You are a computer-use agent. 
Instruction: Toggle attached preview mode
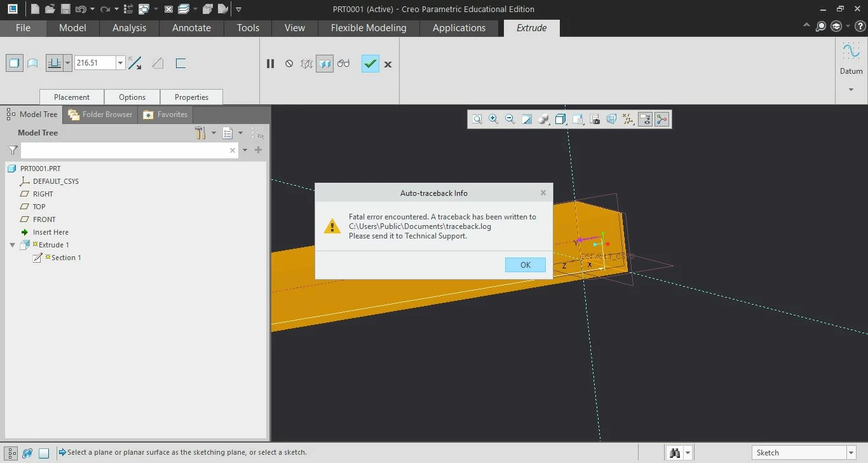(x=325, y=64)
